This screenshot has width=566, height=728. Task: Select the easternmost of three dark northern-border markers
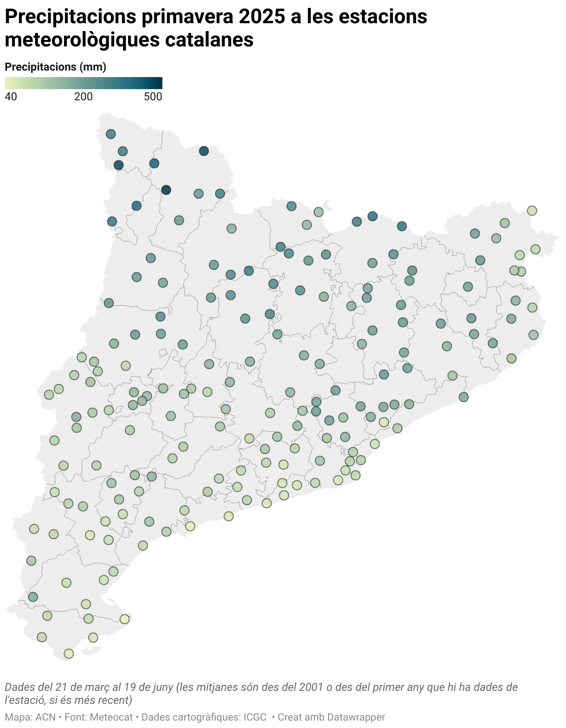pyautogui.click(x=402, y=226)
